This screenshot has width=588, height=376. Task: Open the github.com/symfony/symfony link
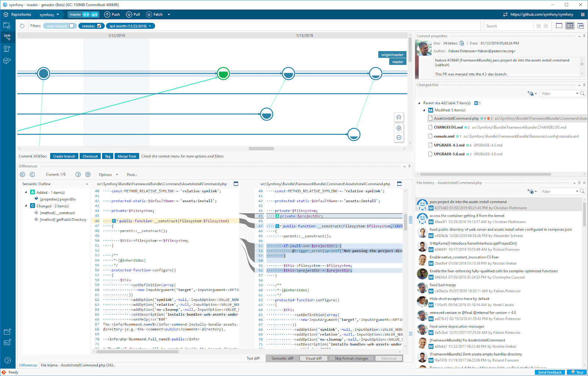click(542, 14)
